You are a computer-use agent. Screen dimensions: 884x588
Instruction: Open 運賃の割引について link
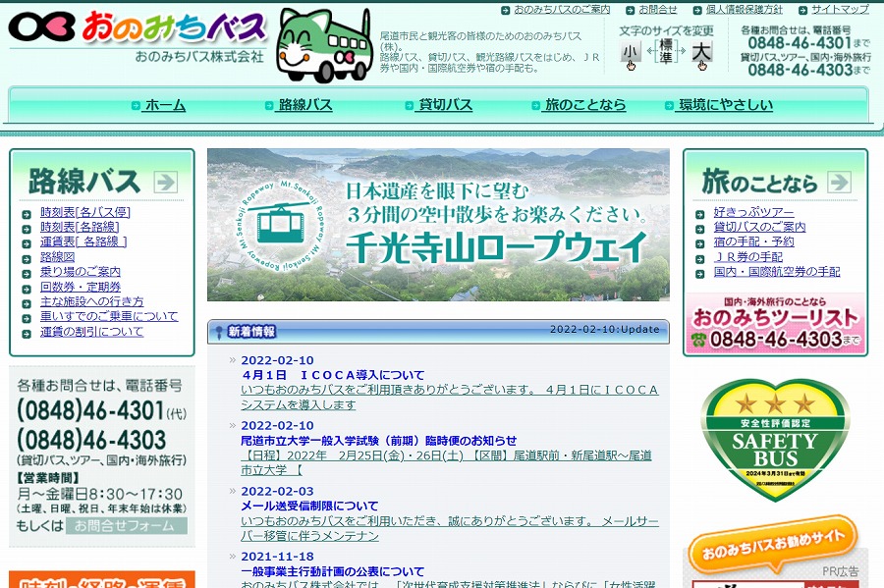[92, 332]
